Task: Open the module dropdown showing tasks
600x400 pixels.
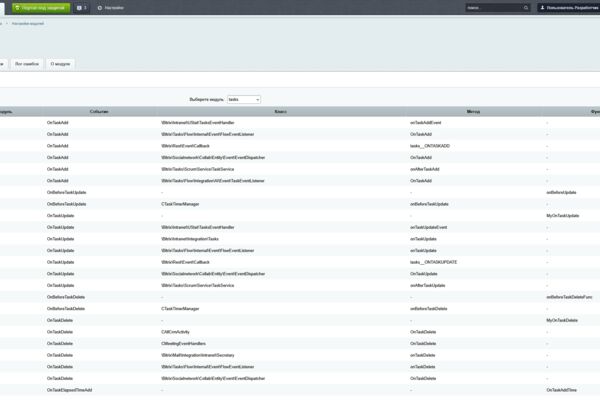Action: point(244,100)
